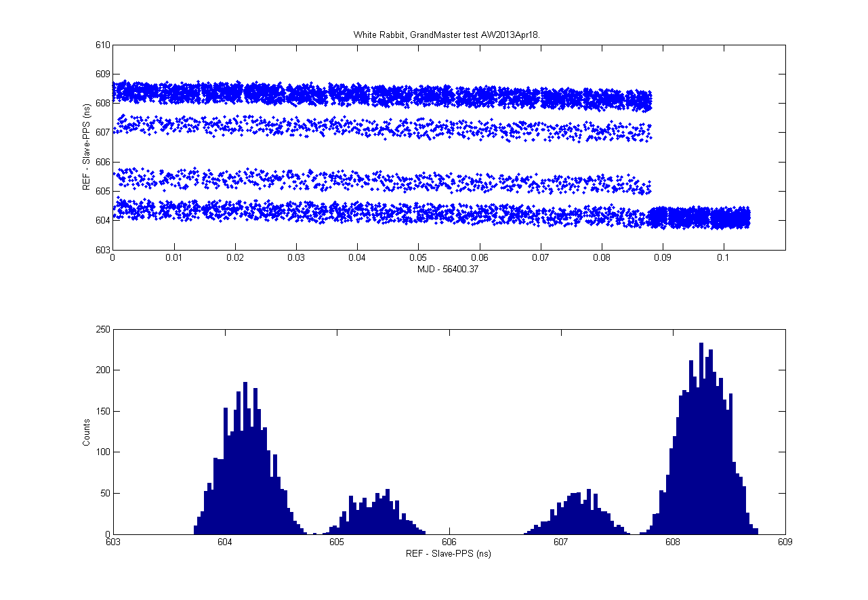Select "604" on the histogram's horizontal axis
The image size is (868, 600).
click(225, 543)
